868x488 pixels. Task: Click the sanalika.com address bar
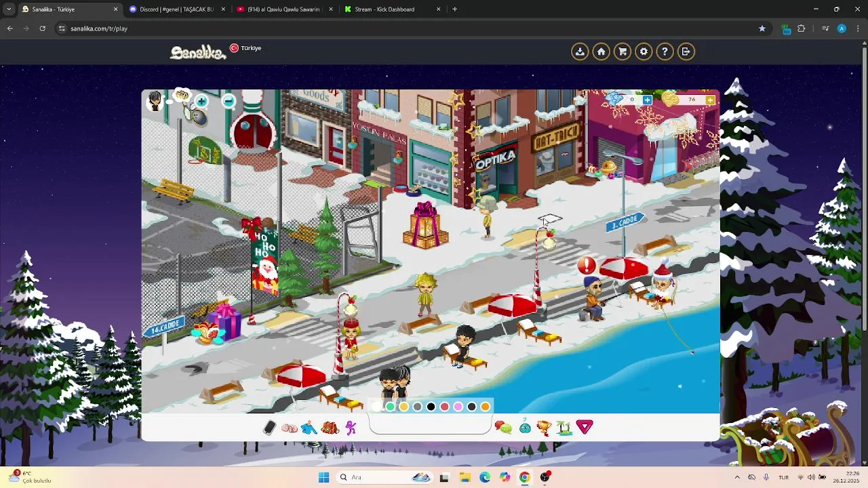tap(407, 28)
